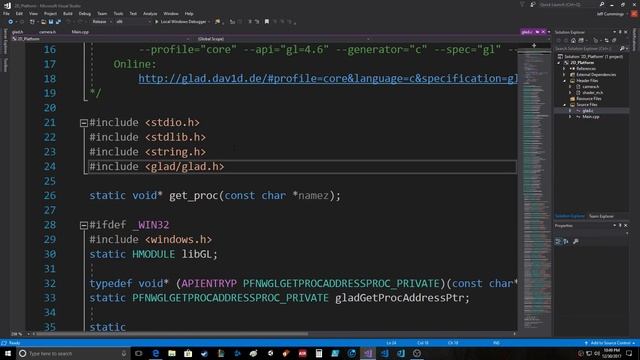Collapse the #include block at line 21
Viewport: 640px width, 360px height.
tap(84, 123)
